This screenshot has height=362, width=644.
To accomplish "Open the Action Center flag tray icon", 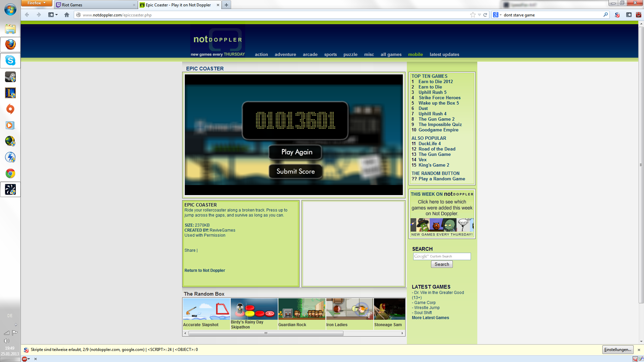I will click(15, 333).
